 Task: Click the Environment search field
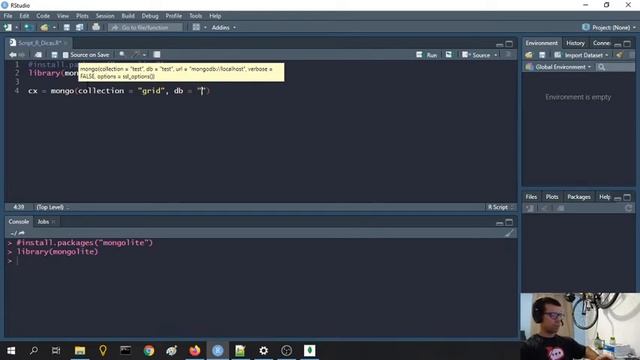coord(616,67)
